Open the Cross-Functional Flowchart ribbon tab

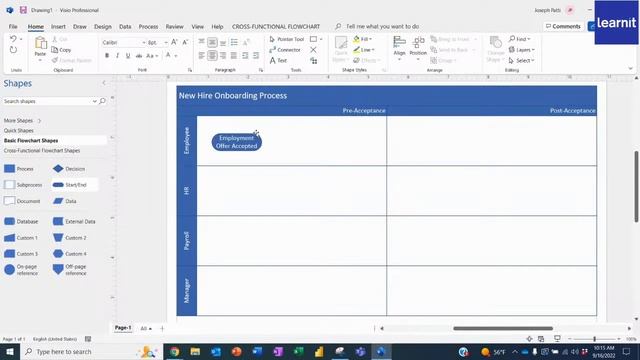[x=276, y=27]
